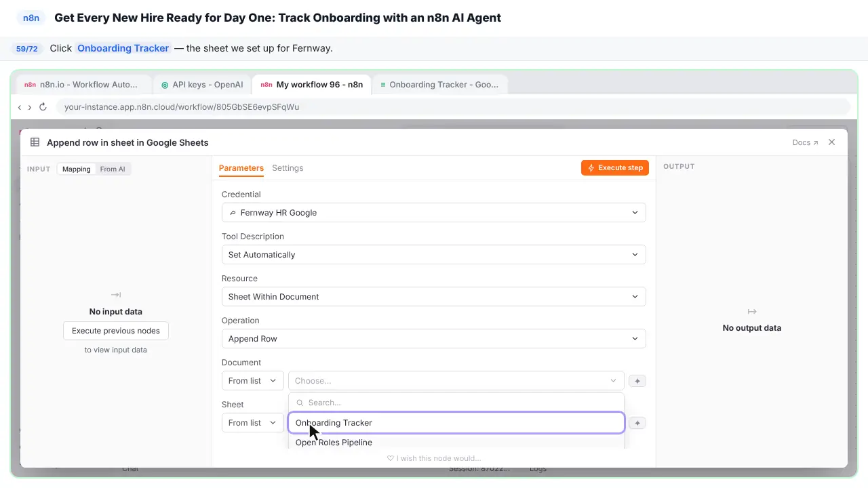Click the AI sparkle button beside Sheet field
This screenshot has height=488, width=868.
coord(637,423)
